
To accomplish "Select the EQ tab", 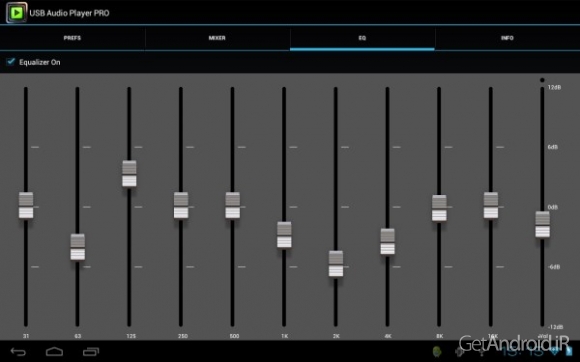I will point(362,38).
